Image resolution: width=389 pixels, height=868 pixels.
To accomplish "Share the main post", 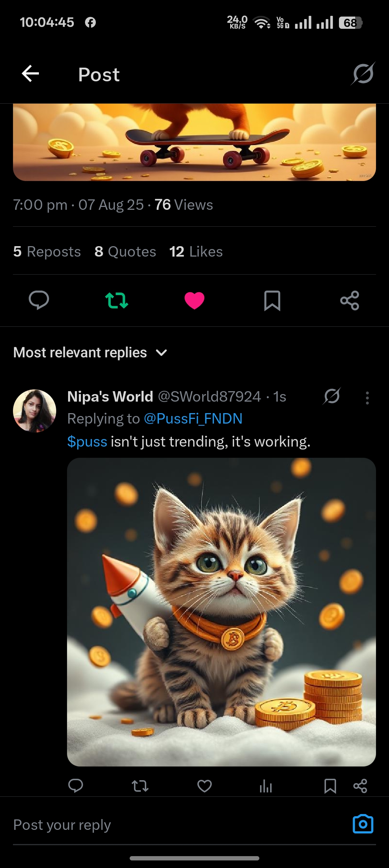I will (350, 300).
